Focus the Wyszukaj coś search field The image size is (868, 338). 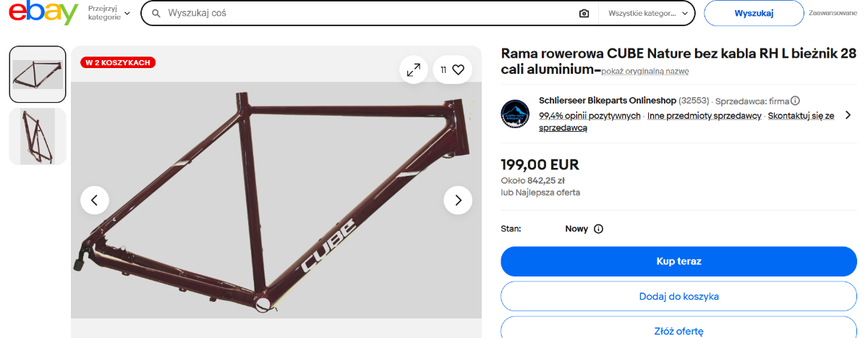coord(362,13)
